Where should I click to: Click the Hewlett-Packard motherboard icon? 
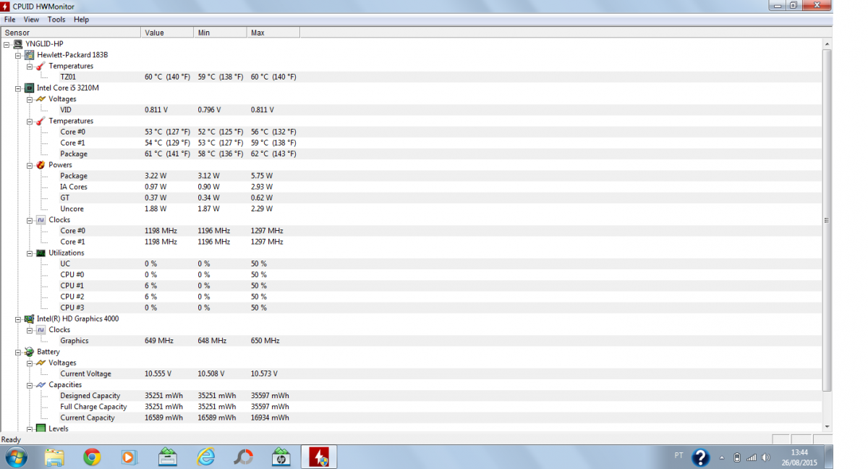[30, 55]
